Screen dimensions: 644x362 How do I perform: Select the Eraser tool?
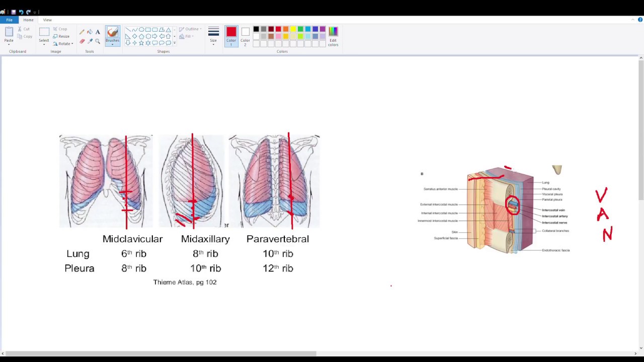82,41
